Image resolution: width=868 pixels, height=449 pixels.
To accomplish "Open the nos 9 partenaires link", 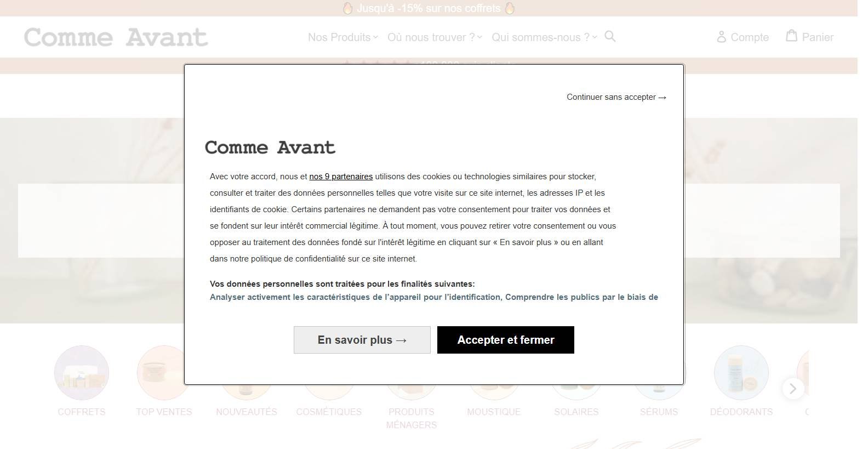I will (x=341, y=177).
